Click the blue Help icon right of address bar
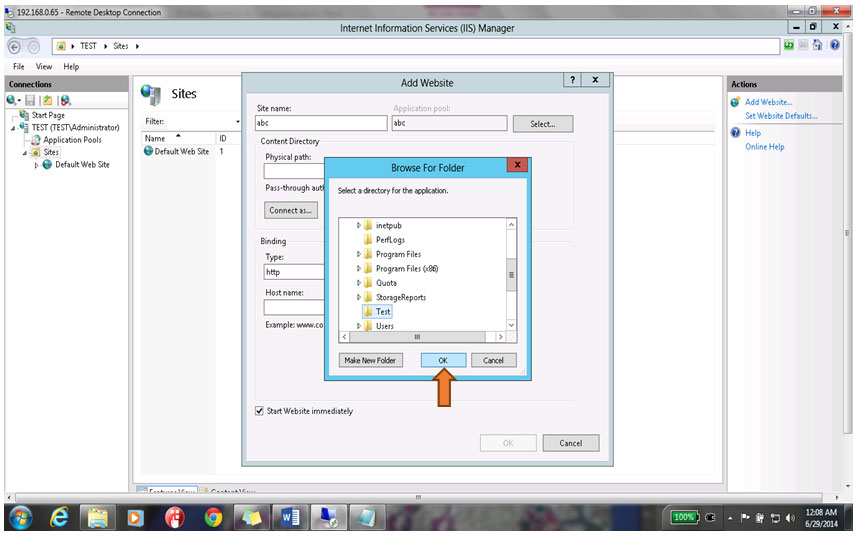 coord(835,46)
